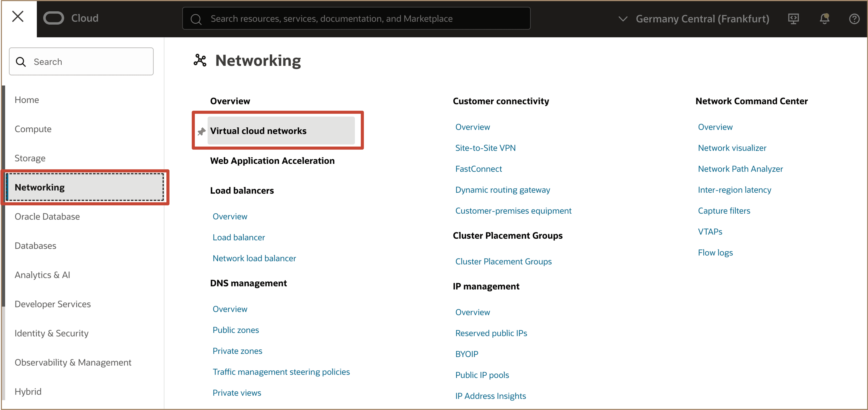
Task: Open Network visualizer link
Action: click(732, 148)
